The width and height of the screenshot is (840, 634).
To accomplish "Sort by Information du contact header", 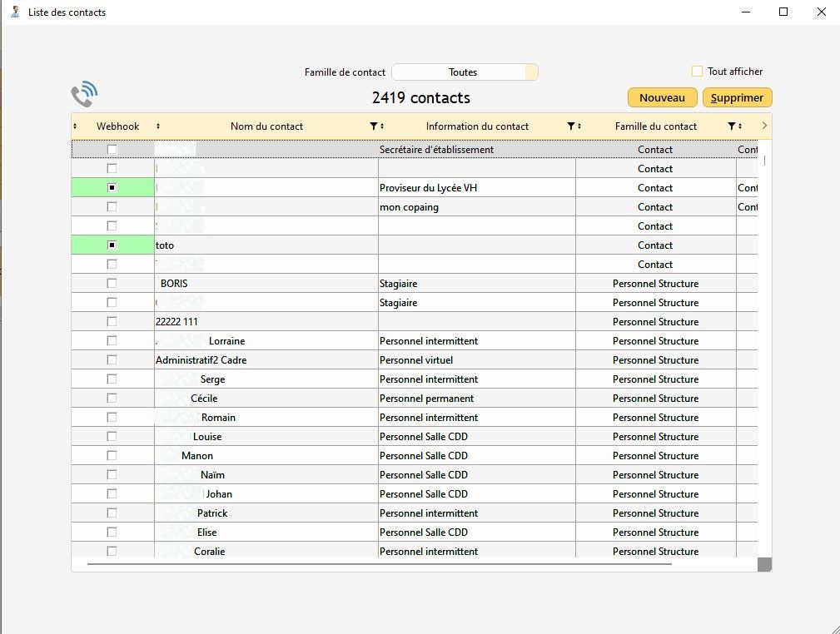I will pyautogui.click(x=477, y=126).
